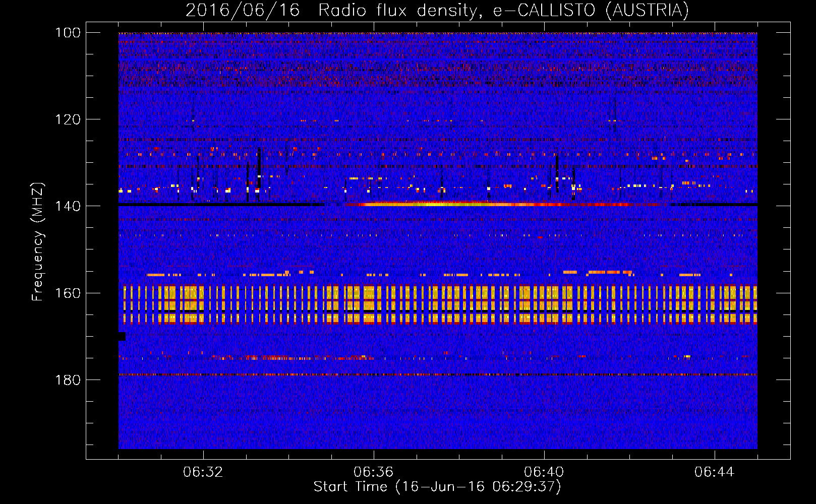
Task: Click the 100 frequency tick label
Action: point(68,33)
